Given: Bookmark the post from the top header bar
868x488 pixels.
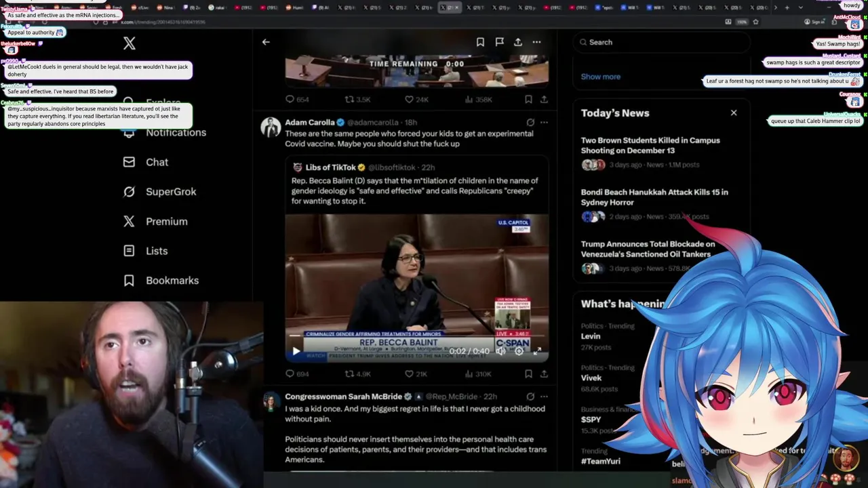Looking at the screenshot, I should coord(480,42).
